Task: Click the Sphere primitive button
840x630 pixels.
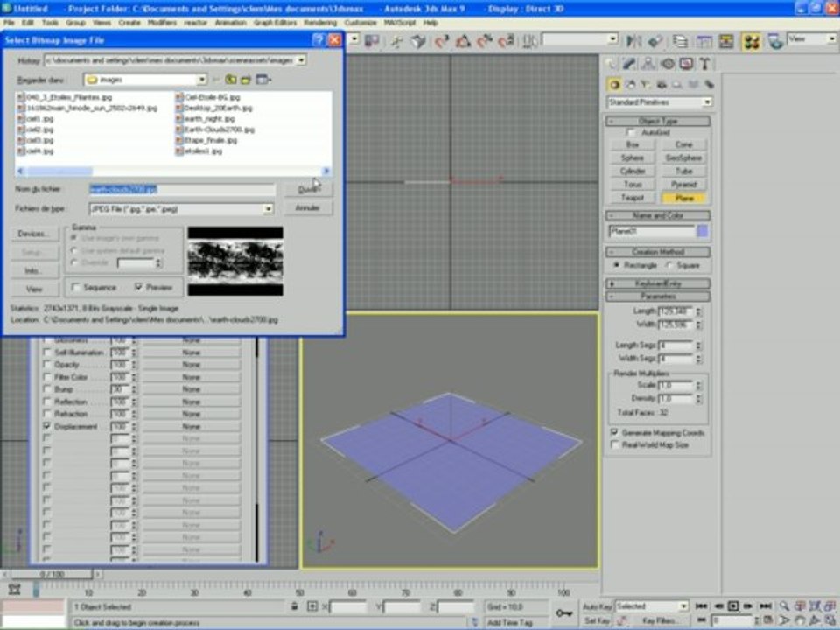Action: tap(633, 157)
